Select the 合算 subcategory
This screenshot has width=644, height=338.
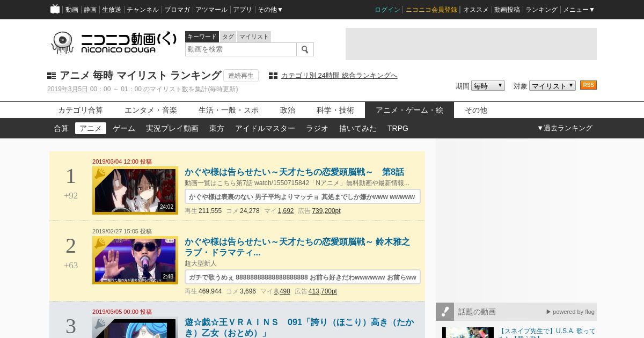[x=61, y=128]
